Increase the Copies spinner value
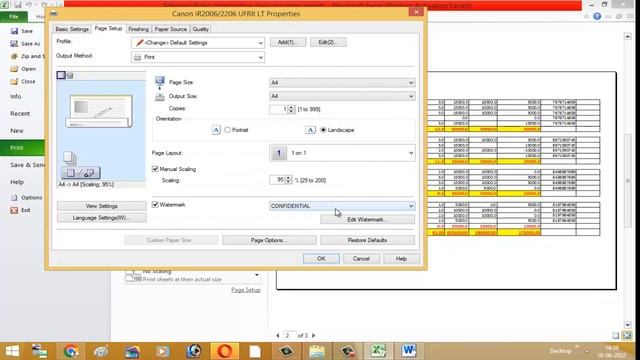The image size is (640, 360). [291, 107]
